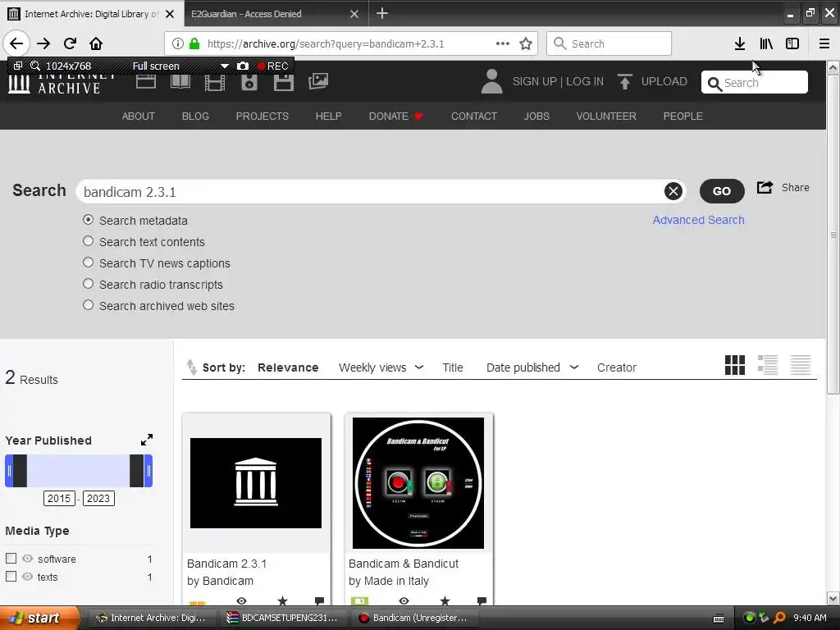840x630 pixels.
Task: Open the HELP menu item
Action: point(328,116)
